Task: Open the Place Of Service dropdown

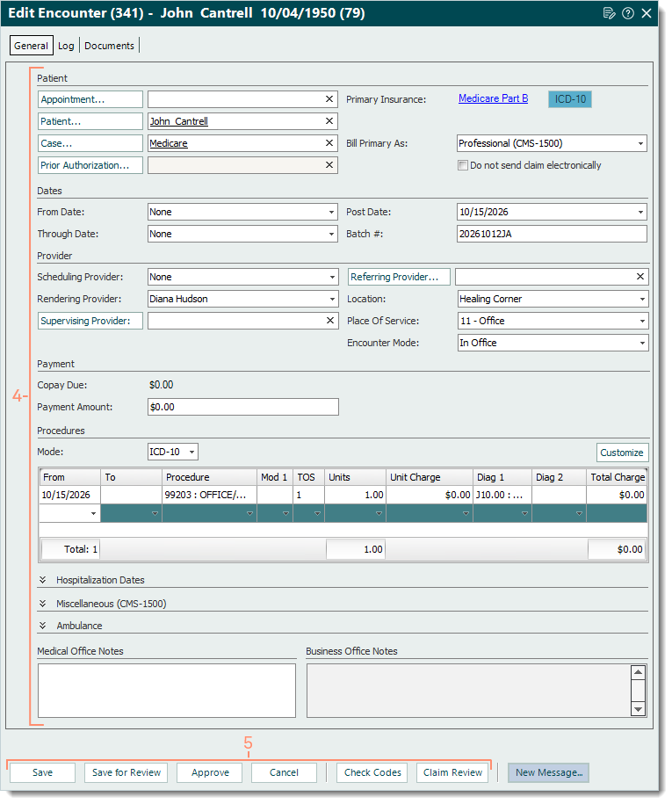Action: (642, 321)
